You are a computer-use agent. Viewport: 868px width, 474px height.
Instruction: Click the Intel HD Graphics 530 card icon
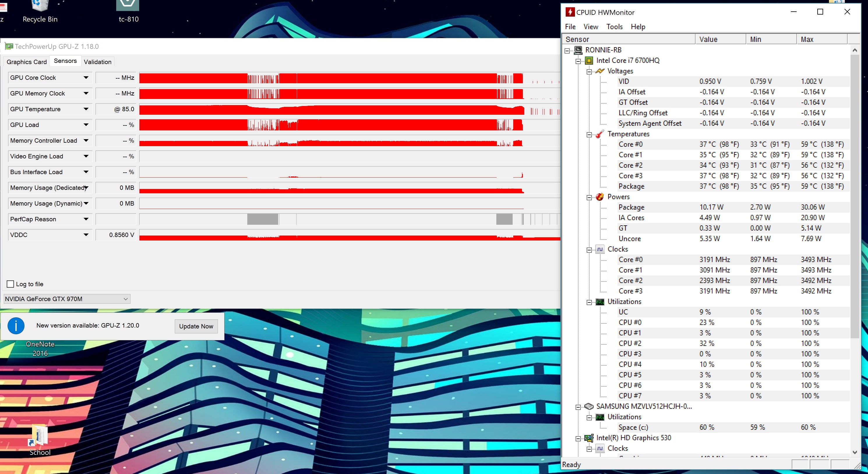pyautogui.click(x=589, y=438)
